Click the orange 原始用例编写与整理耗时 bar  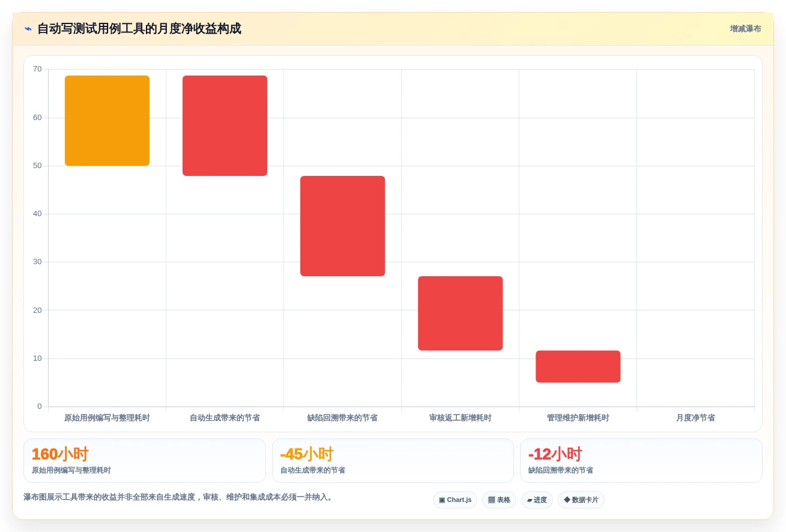click(x=107, y=121)
